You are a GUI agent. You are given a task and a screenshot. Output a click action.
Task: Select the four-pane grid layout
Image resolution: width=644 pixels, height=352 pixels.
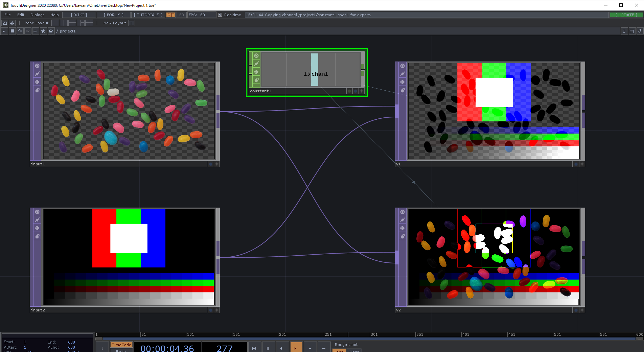[89, 23]
